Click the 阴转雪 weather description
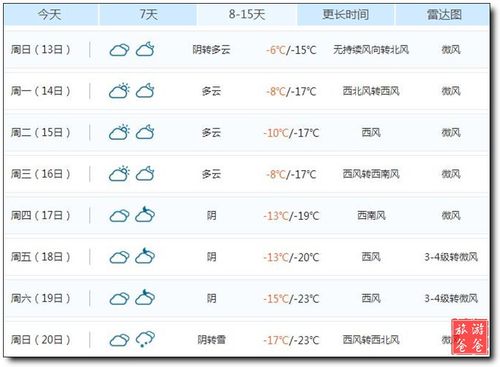Viewport: 500px width, 367px height. pos(211,340)
